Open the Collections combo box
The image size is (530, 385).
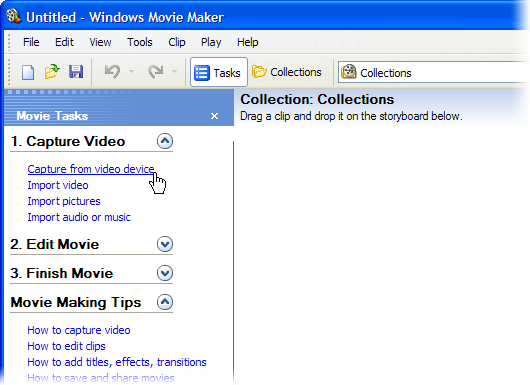tap(433, 73)
